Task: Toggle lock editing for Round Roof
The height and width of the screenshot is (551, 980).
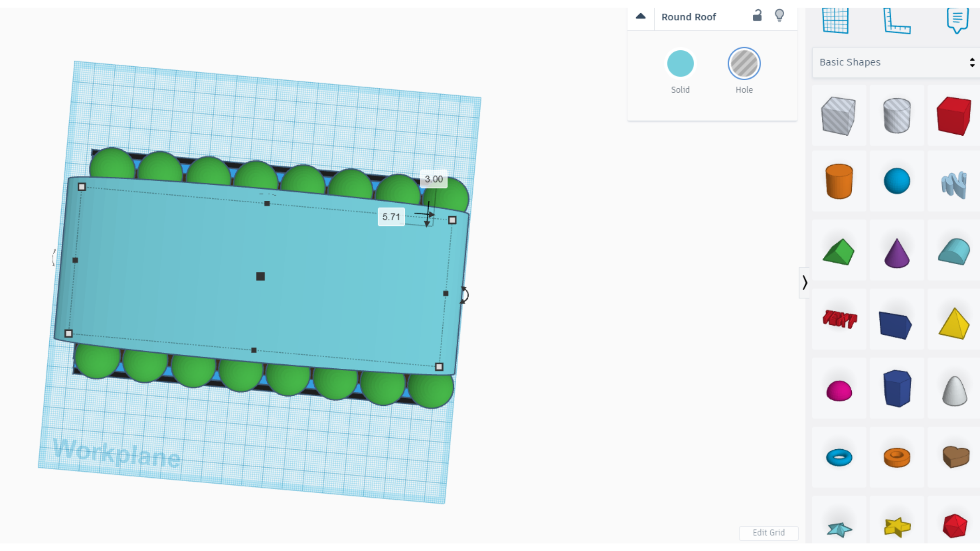Action: 757,16
